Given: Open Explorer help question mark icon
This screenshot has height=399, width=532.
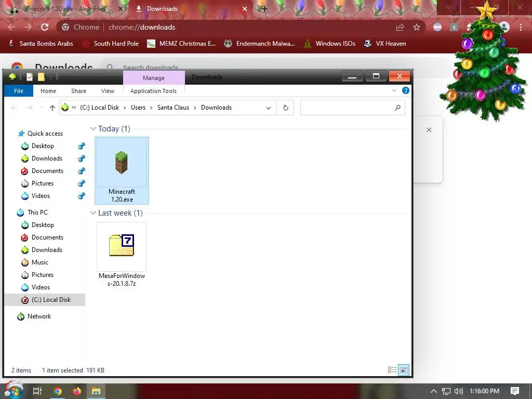Looking at the screenshot, I should coord(405,90).
